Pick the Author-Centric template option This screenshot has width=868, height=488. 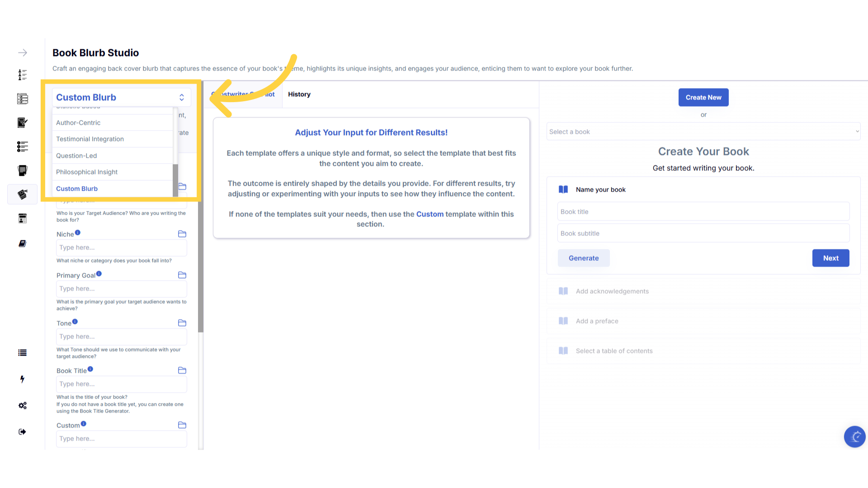coord(78,123)
